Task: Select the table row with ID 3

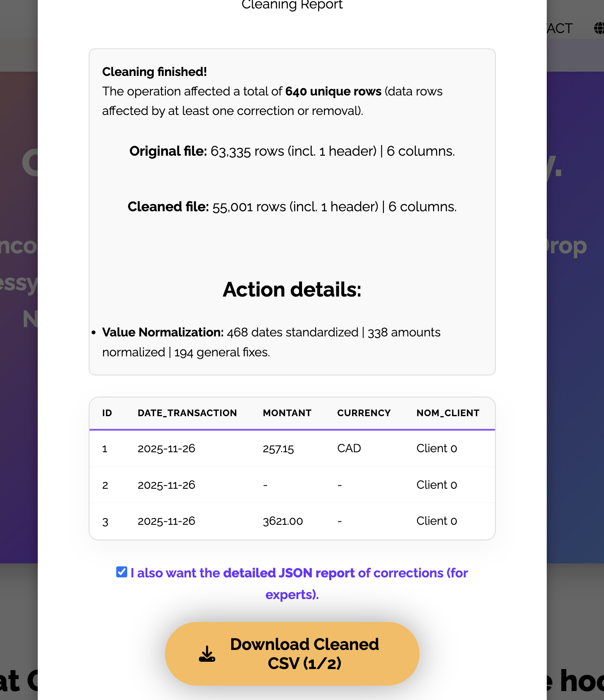Action: tap(292, 521)
